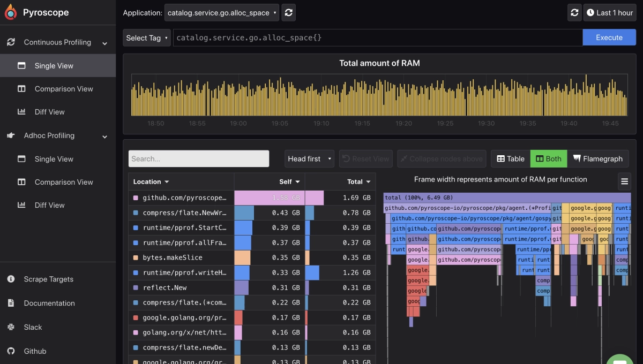
Task: Open the Last 1 hour time picker
Action: tap(609, 12)
